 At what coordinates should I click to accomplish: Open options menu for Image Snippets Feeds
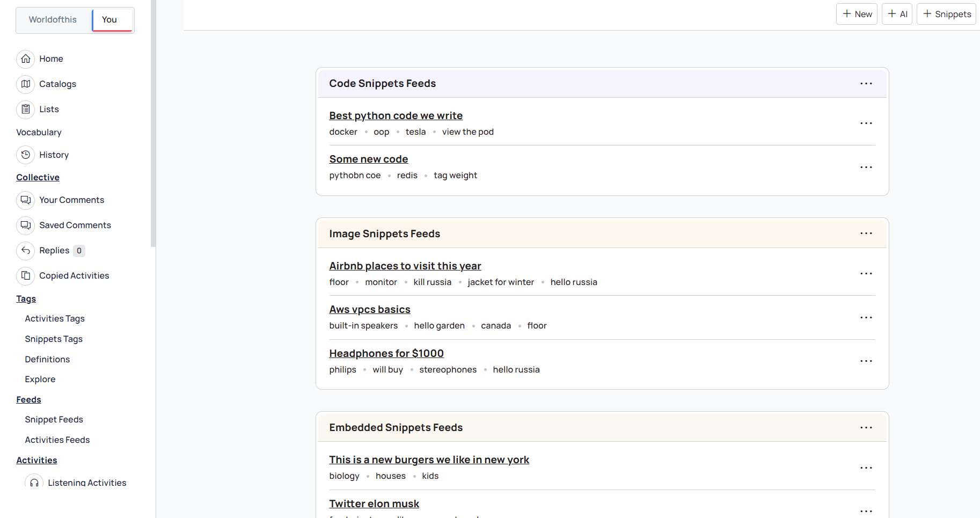[866, 234]
